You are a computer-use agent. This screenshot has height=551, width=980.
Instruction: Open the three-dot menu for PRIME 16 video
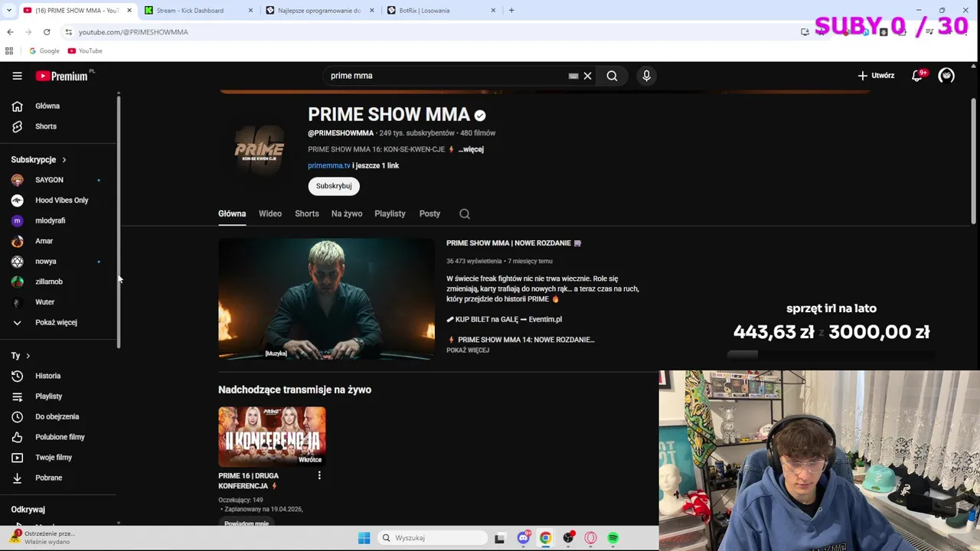[x=319, y=475]
